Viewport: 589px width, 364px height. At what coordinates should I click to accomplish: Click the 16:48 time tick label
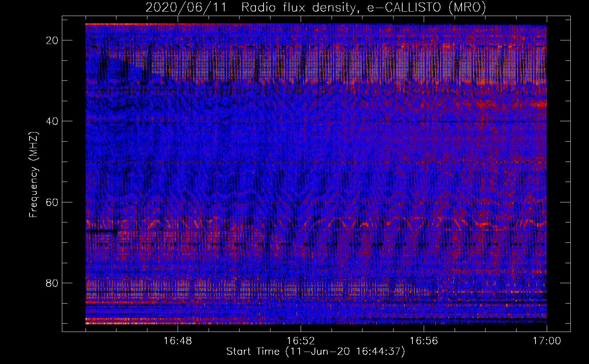[x=178, y=341]
